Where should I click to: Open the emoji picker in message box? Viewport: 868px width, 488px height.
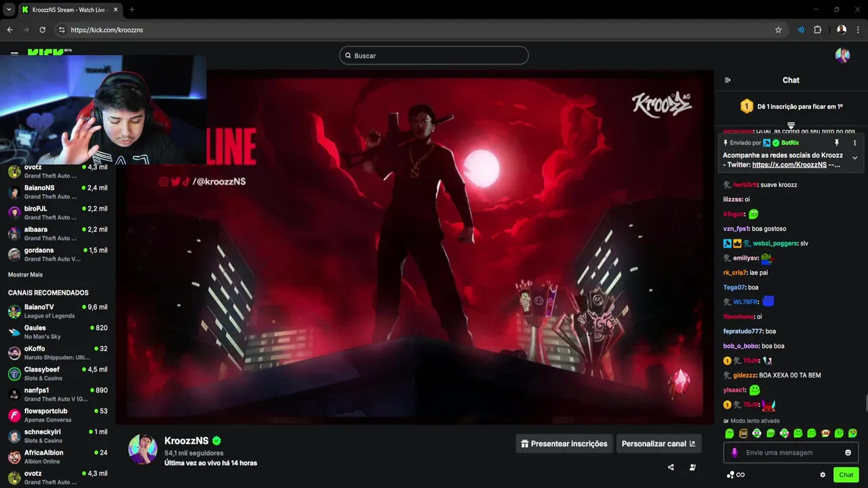848,453
